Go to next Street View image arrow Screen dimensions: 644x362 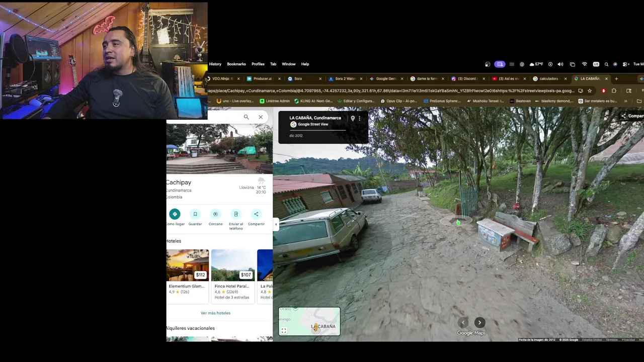[x=479, y=323]
